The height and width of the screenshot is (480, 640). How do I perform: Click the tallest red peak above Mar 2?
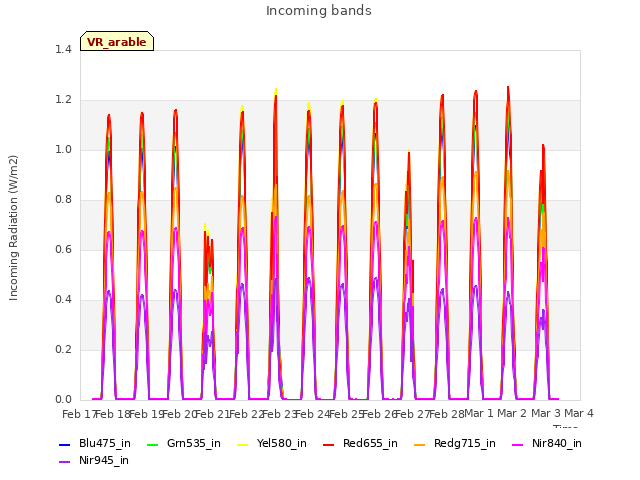click(508, 89)
